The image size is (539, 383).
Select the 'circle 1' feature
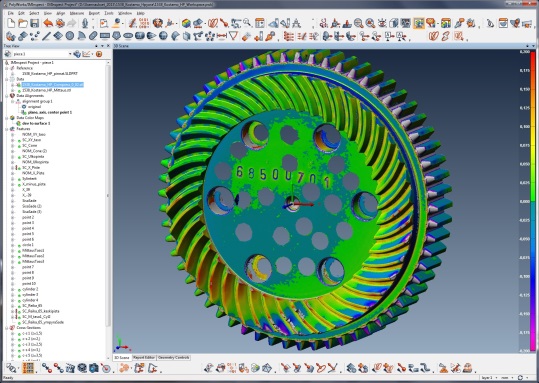pyautogui.click(x=28, y=245)
